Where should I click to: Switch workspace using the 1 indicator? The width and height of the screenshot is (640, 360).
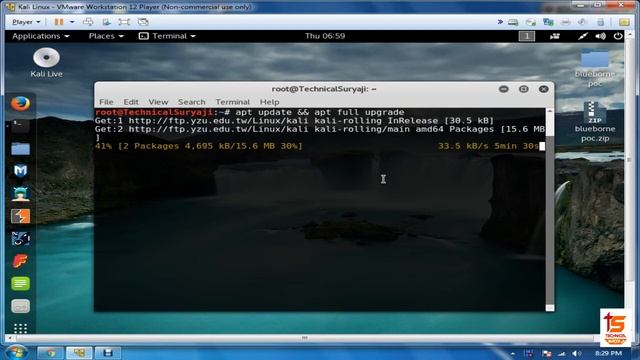point(527,36)
